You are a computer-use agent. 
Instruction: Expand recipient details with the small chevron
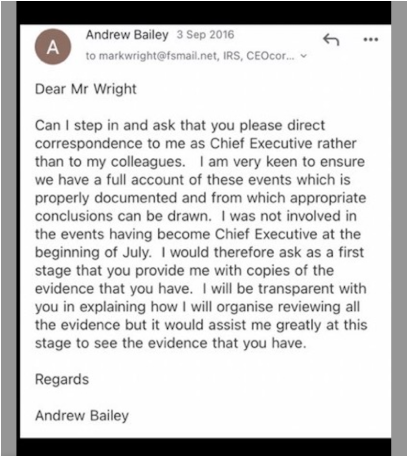tap(303, 56)
